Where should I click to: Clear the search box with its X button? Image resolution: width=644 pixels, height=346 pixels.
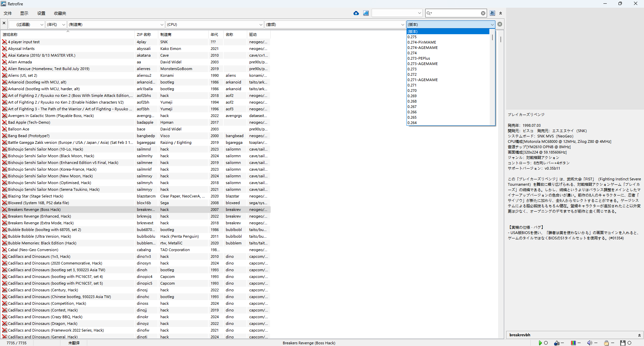[x=483, y=13]
